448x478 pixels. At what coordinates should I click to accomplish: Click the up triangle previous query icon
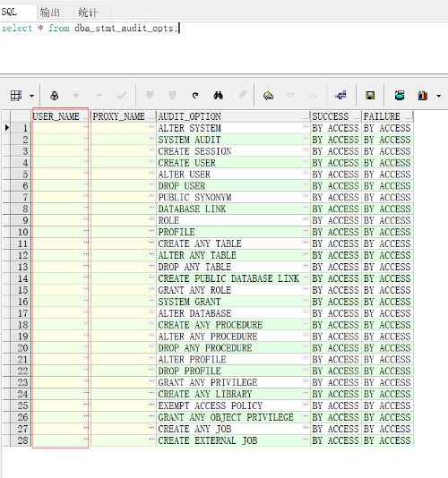[313, 96]
